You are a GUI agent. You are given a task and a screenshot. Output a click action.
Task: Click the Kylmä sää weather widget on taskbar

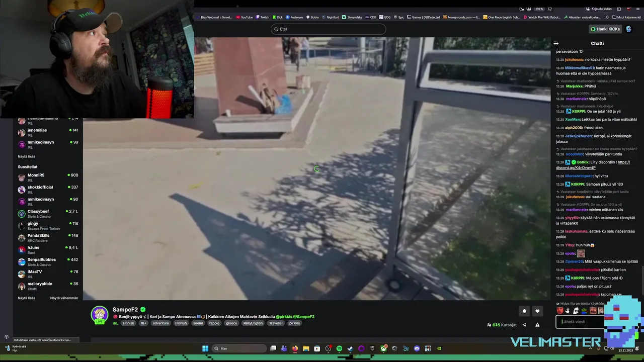pos(15,348)
